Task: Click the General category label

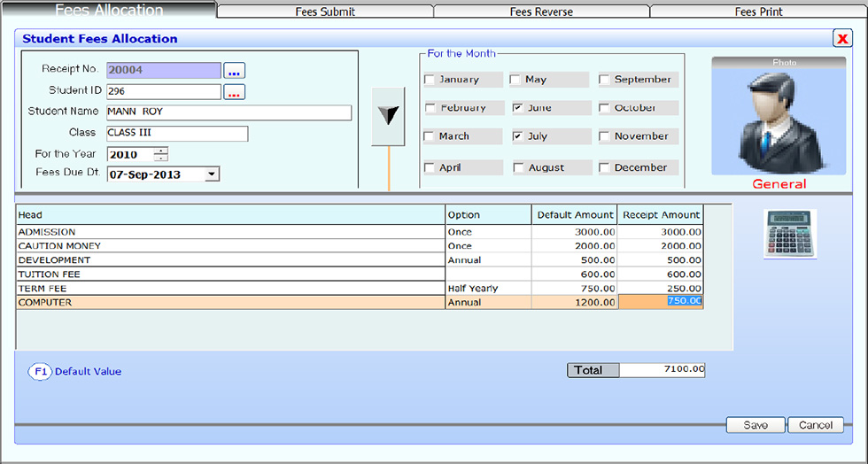Action: click(779, 184)
